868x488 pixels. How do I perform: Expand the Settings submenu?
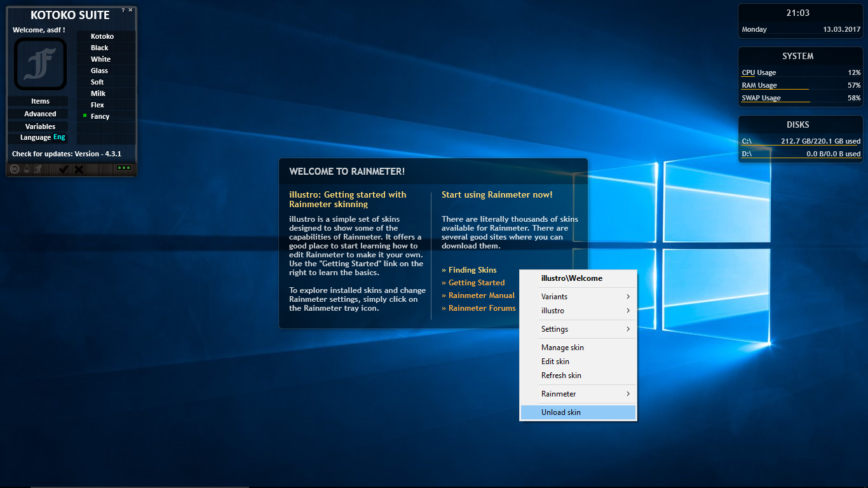[x=578, y=329]
